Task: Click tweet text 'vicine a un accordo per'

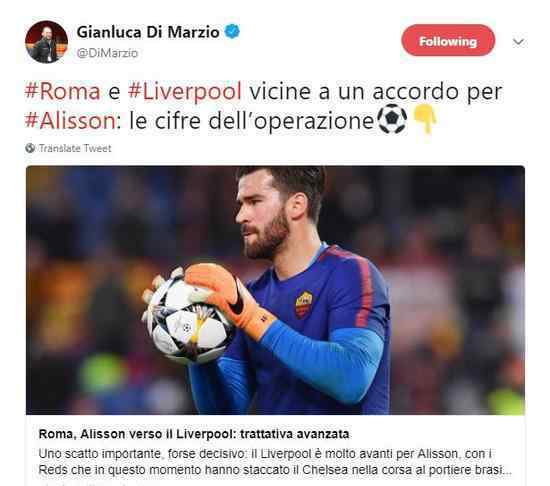Action: pos(376,92)
